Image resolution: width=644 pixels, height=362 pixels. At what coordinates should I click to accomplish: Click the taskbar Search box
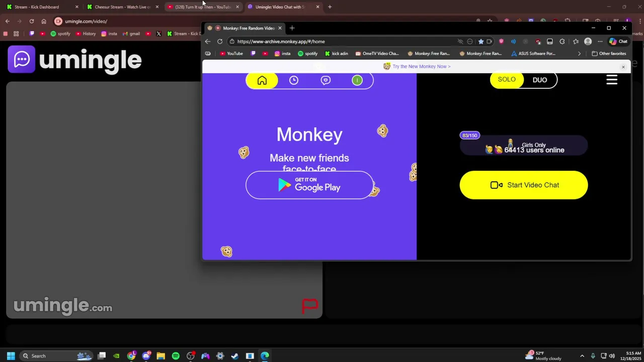(55, 356)
